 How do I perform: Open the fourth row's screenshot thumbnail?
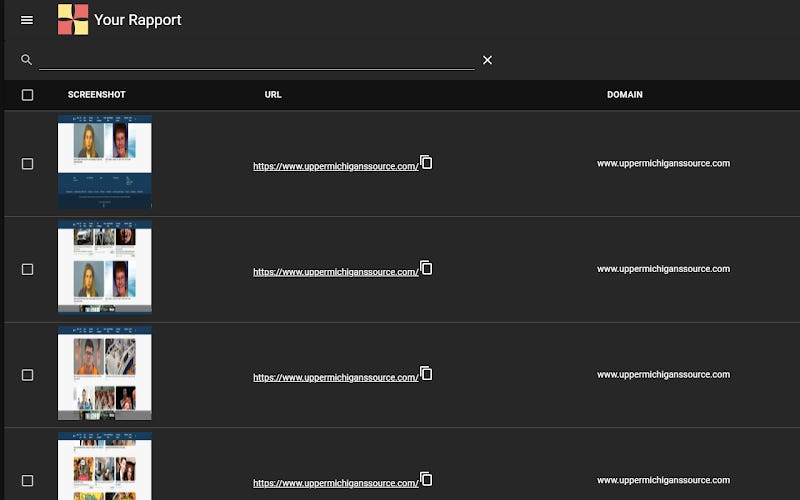click(105, 466)
